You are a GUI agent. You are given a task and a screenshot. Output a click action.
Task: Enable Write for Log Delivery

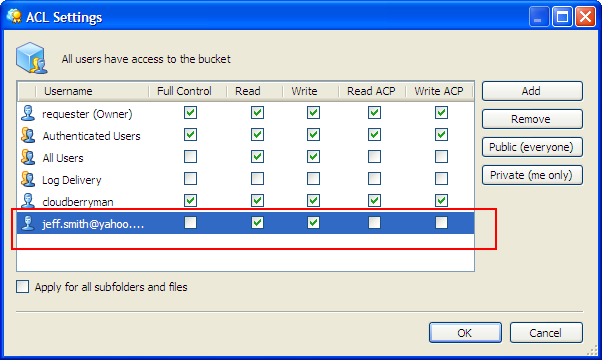tap(313, 178)
